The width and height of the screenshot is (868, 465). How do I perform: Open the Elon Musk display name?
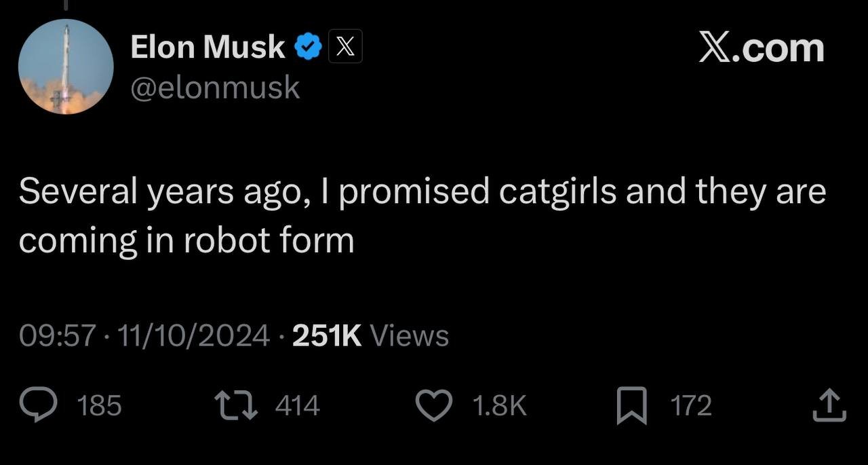tap(208, 48)
